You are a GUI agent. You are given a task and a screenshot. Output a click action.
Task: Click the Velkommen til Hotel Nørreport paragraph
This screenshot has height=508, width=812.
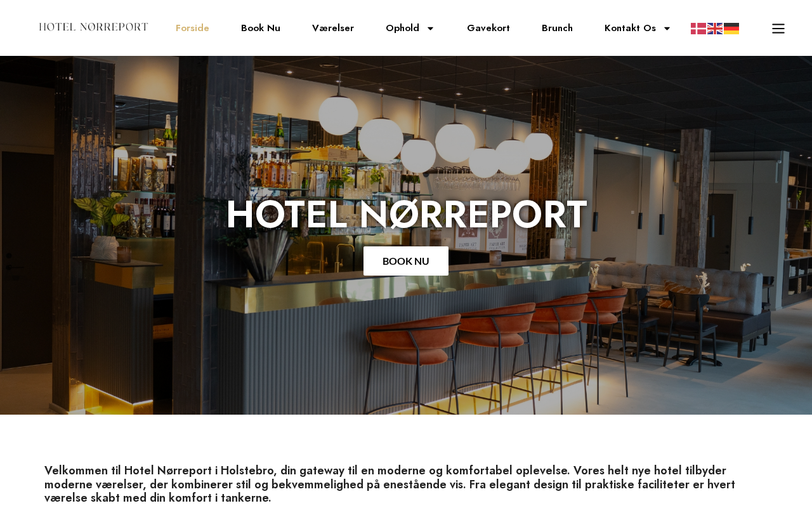point(390,484)
